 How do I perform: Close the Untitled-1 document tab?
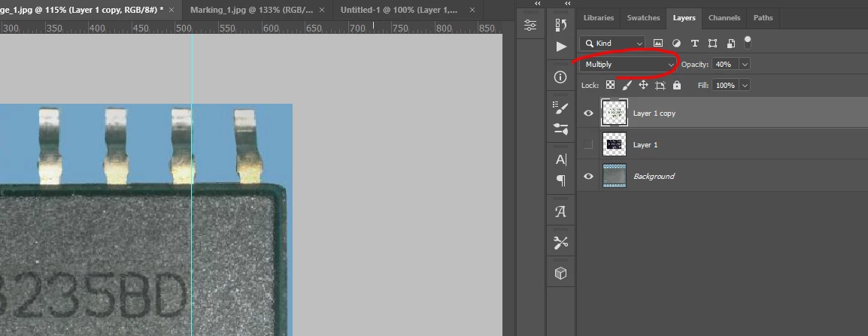(x=472, y=10)
